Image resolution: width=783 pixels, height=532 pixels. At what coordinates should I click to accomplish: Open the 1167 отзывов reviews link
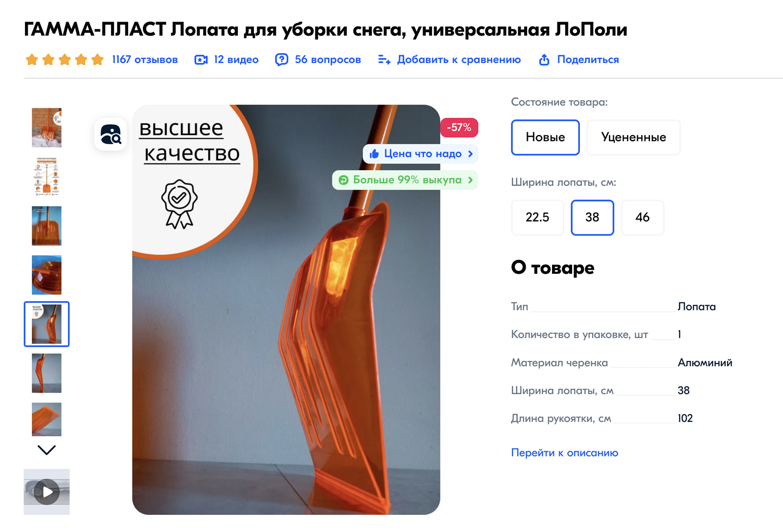tap(145, 60)
